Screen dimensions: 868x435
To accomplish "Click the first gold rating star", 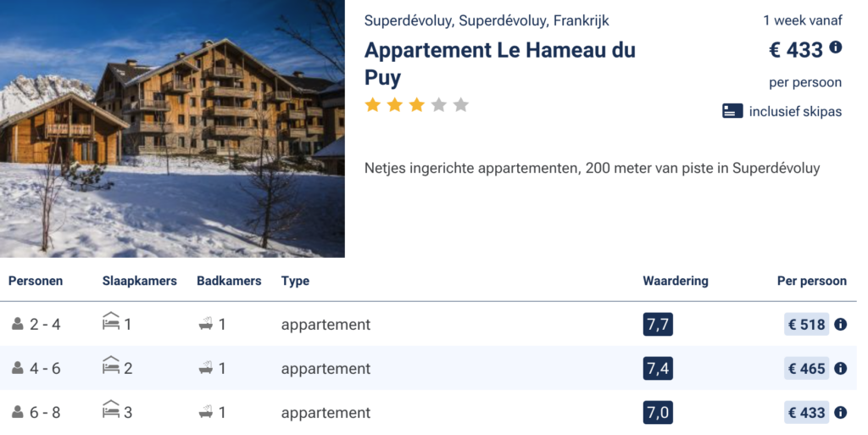I will (373, 105).
